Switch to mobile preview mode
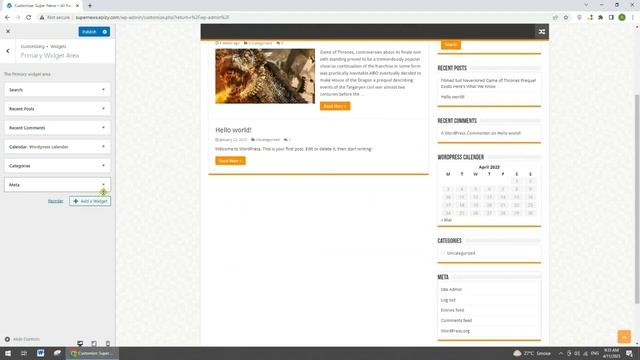The image size is (640, 360). (x=108, y=343)
